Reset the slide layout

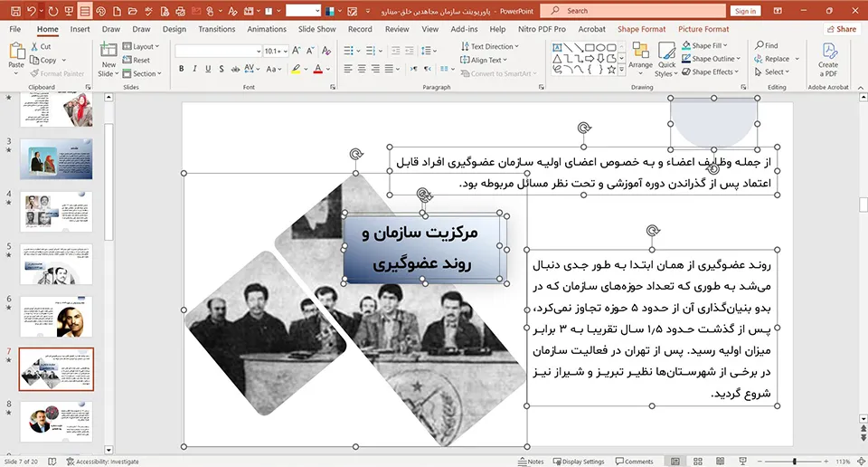(x=137, y=60)
